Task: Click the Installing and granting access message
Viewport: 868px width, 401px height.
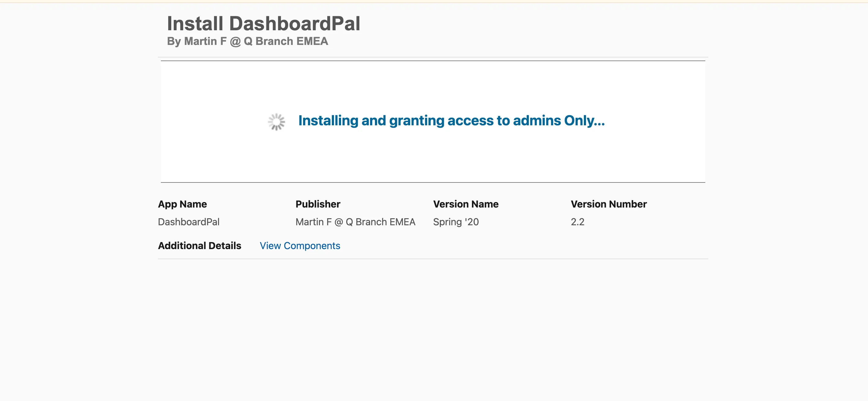Action: (451, 120)
